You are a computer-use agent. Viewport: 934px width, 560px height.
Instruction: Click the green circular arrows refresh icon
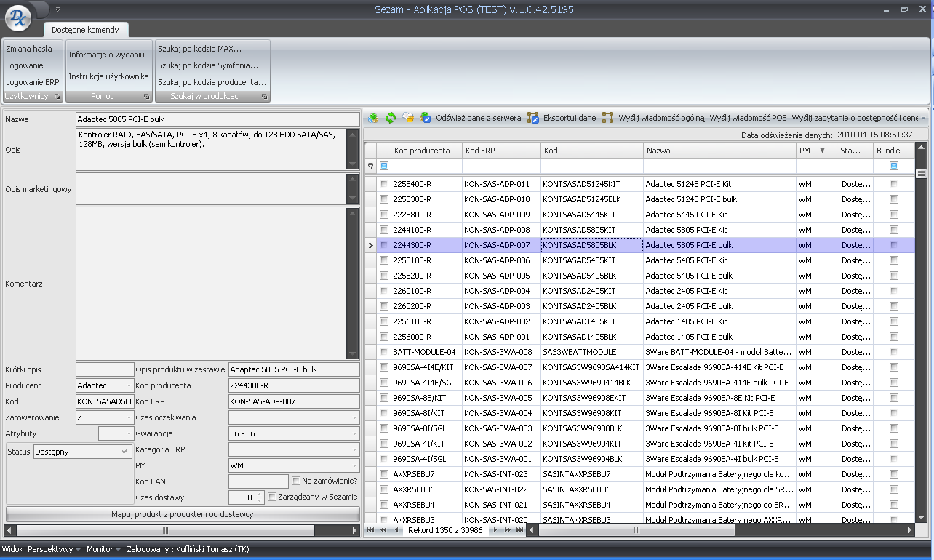pyautogui.click(x=391, y=118)
